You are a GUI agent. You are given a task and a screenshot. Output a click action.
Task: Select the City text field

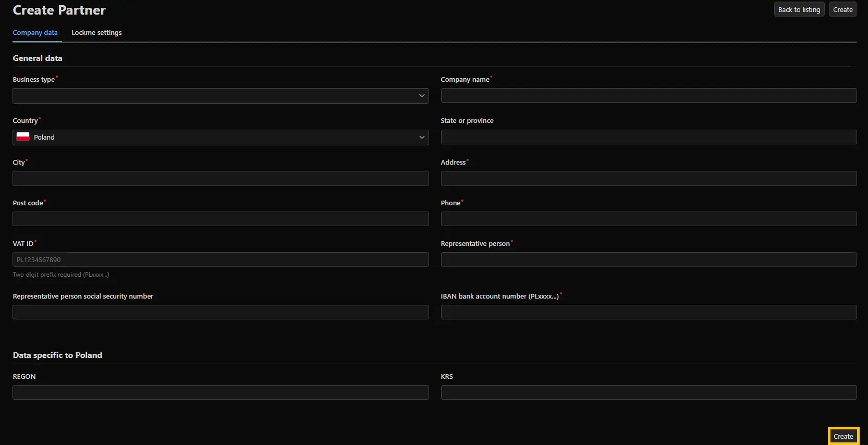[x=221, y=179]
